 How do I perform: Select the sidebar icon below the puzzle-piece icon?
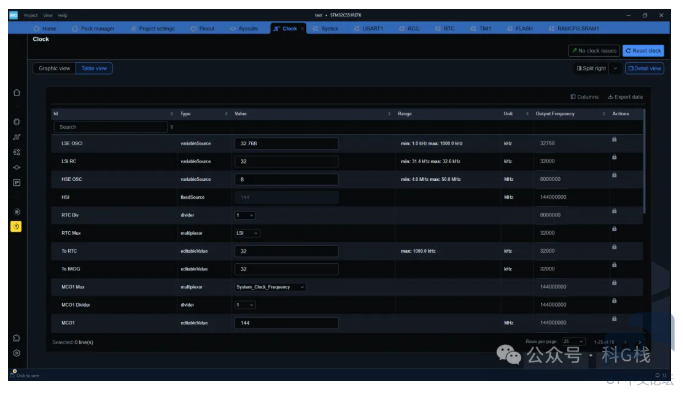click(17, 167)
